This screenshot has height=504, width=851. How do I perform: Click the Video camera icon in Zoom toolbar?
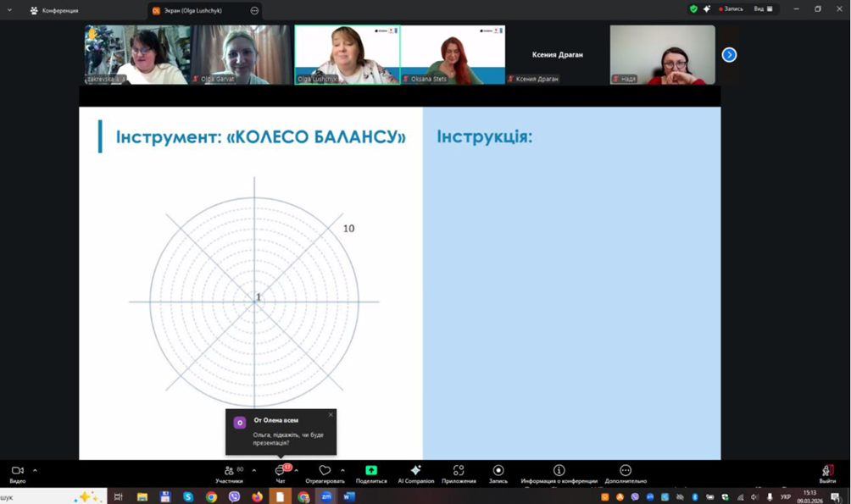17,470
